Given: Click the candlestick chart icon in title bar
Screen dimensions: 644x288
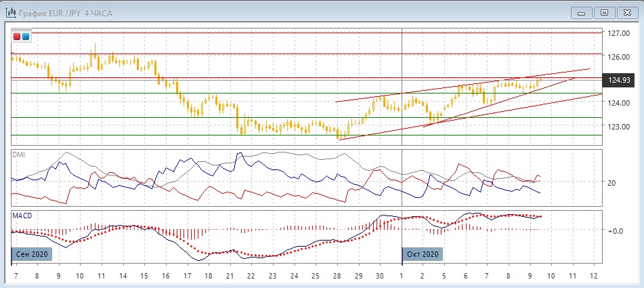Looking at the screenshot, I should pyautogui.click(x=11, y=12).
